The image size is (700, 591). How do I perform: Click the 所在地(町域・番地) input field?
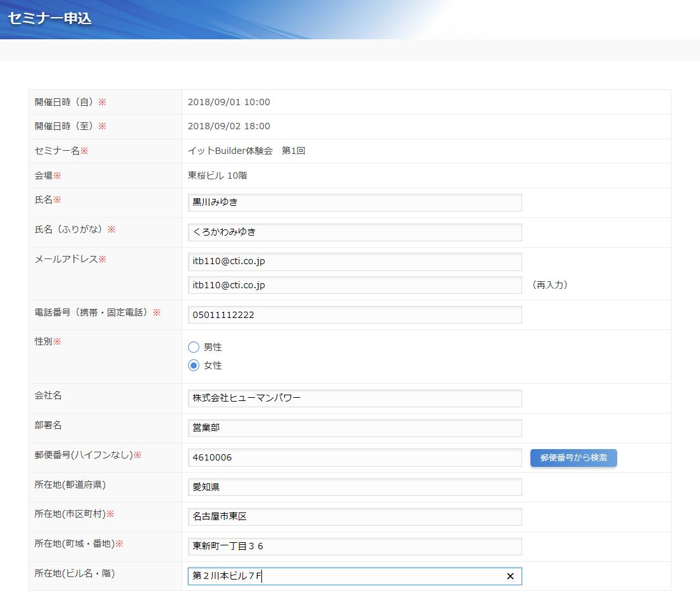pos(354,546)
